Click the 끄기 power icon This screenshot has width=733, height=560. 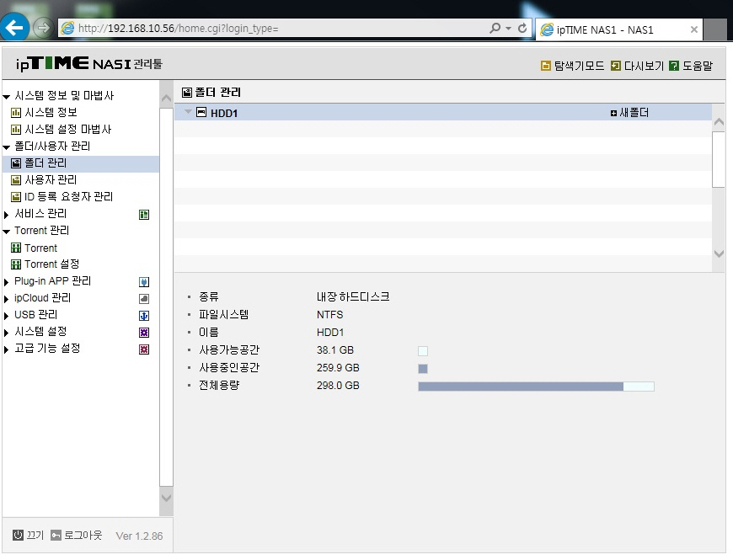(x=18, y=536)
